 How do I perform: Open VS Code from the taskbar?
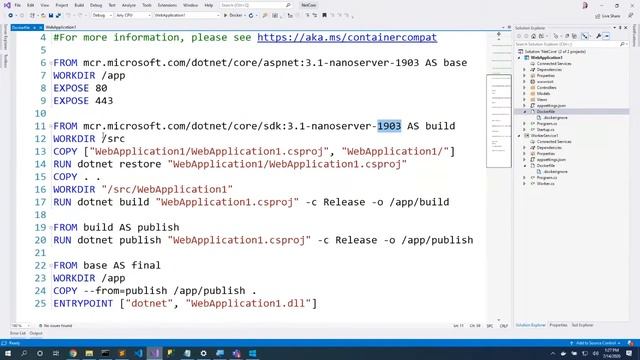(x=138, y=353)
